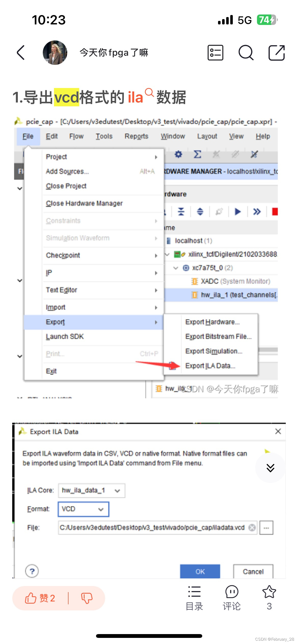Tap the back arrow icon
The height and width of the screenshot is (644, 298).
[x=21, y=53]
